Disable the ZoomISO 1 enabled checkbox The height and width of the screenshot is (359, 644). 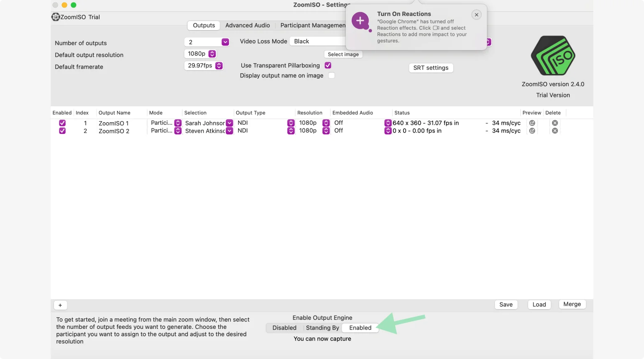[62, 123]
